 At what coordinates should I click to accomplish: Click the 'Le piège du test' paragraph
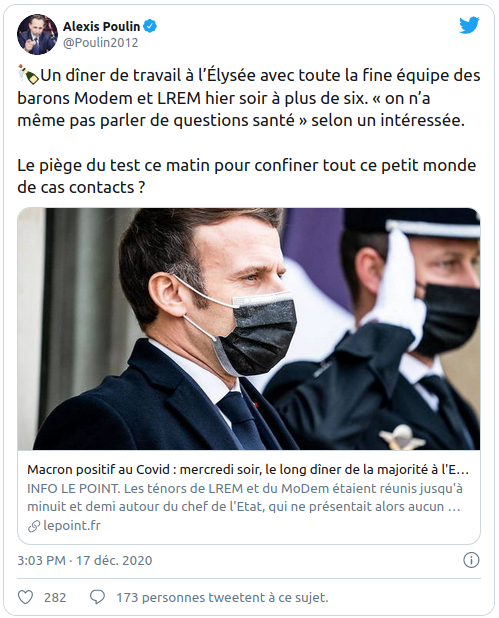(x=247, y=176)
